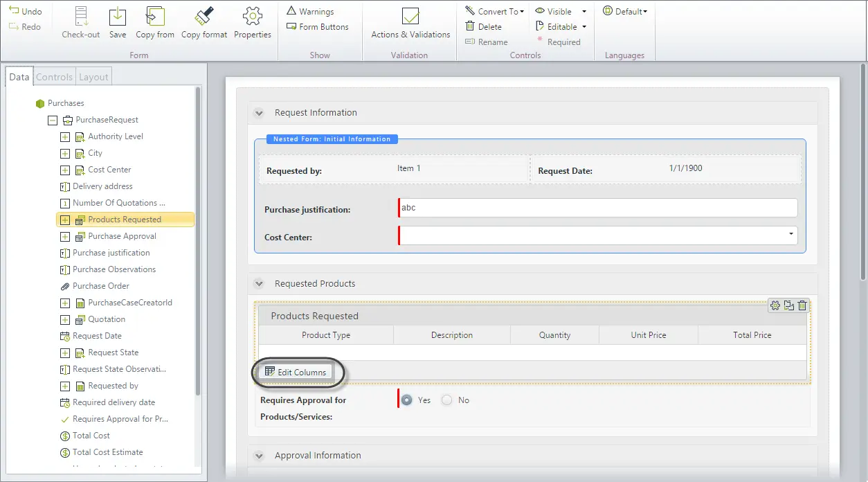This screenshot has width=868, height=482.
Task: Rename the selected control
Action: click(x=486, y=42)
